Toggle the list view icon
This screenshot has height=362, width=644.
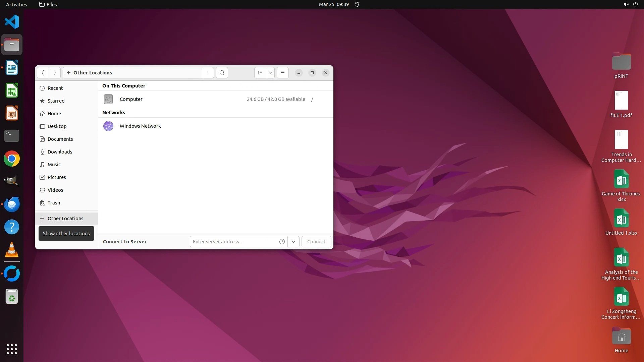(x=260, y=73)
